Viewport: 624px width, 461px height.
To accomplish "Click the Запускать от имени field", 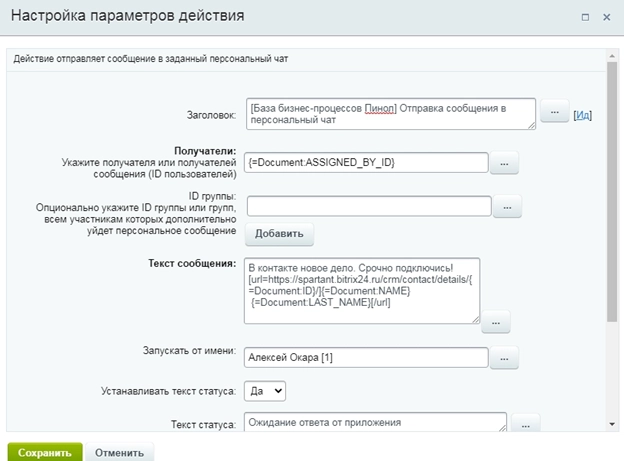I will click(x=366, y=357).
